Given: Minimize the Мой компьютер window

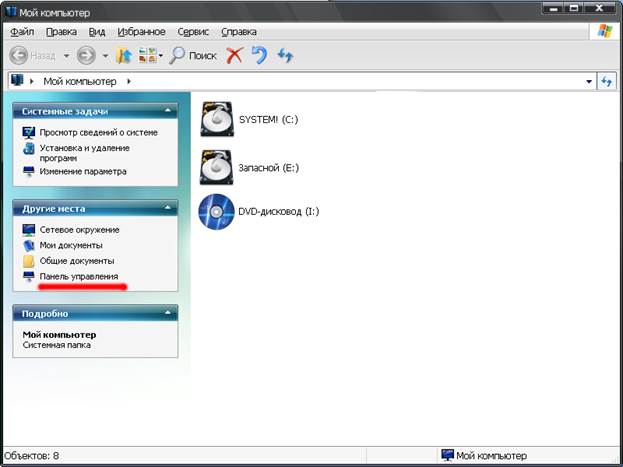Looking at the screenshot, I should [x=555, y=8].
